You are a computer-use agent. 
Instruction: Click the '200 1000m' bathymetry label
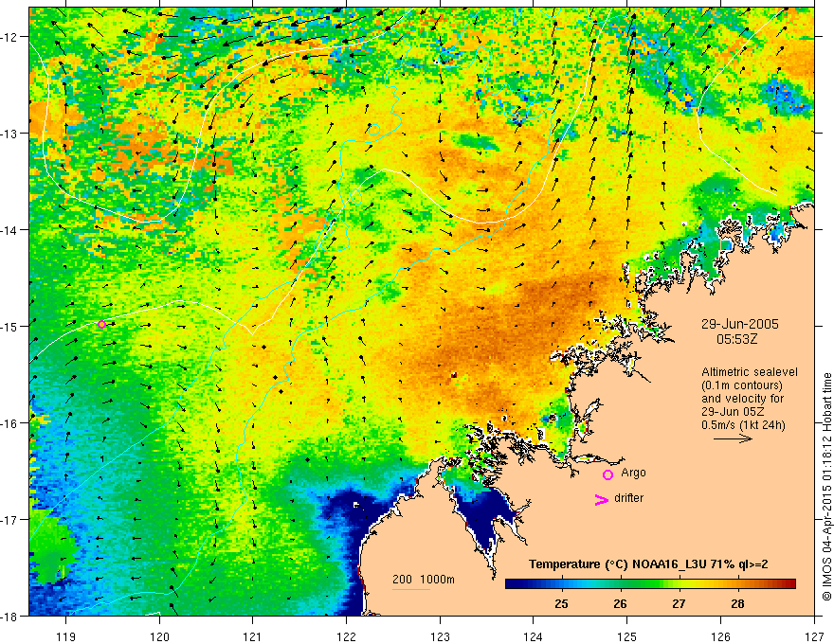pos(424,580)
